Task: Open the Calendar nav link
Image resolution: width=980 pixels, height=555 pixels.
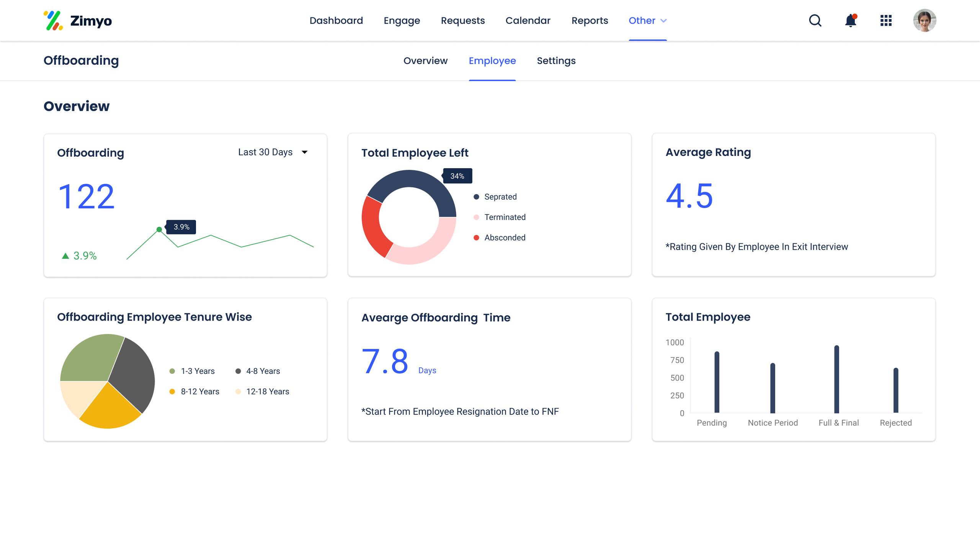Action: (528, 21)
